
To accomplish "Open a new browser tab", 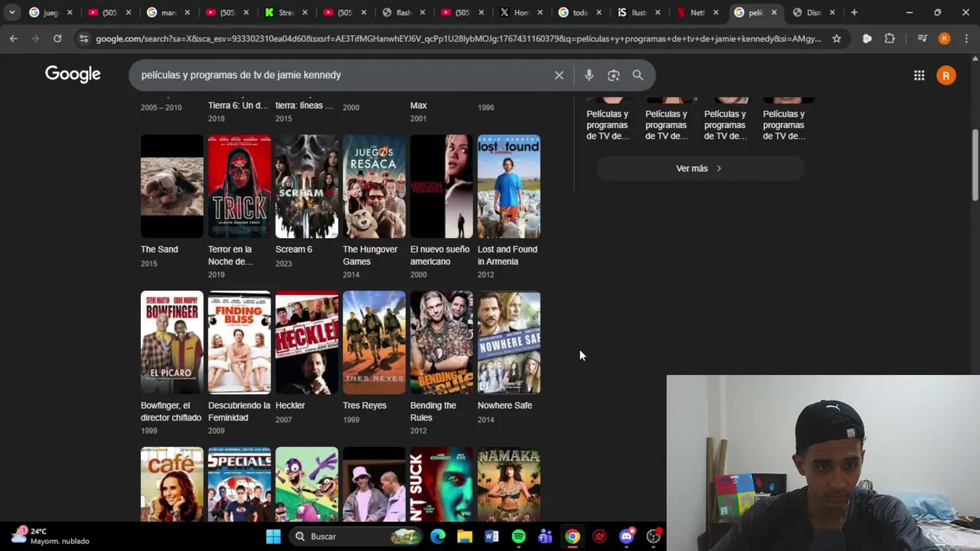I will pos(854,12).
